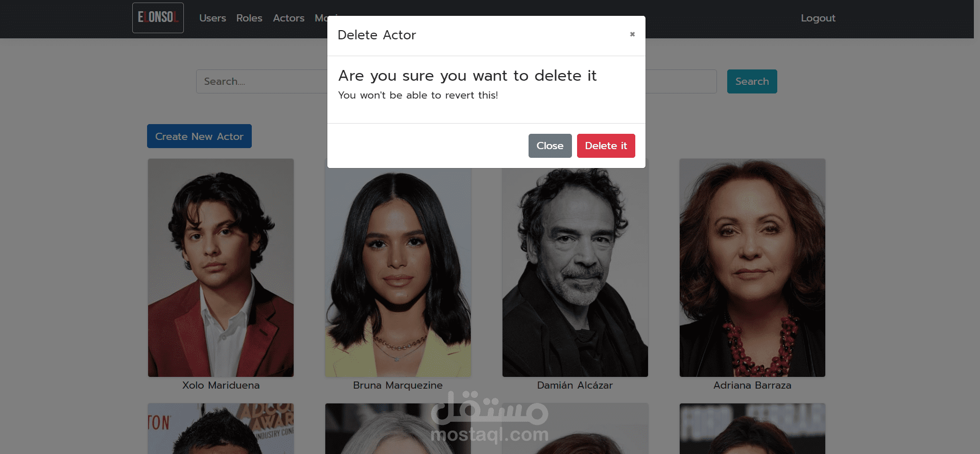Select Xolo Mariduena's photo
The width and height of the screenshot is (980, 454).
coord(221,268)
